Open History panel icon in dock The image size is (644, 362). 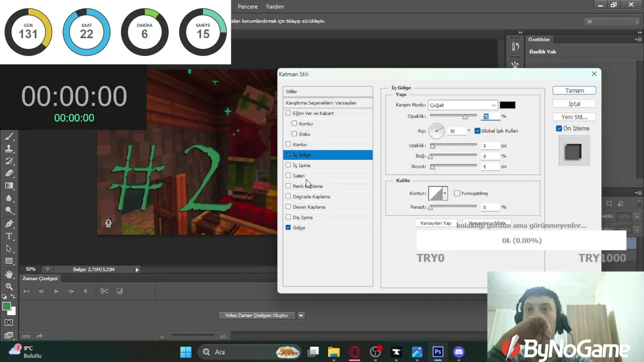(515, 47)
